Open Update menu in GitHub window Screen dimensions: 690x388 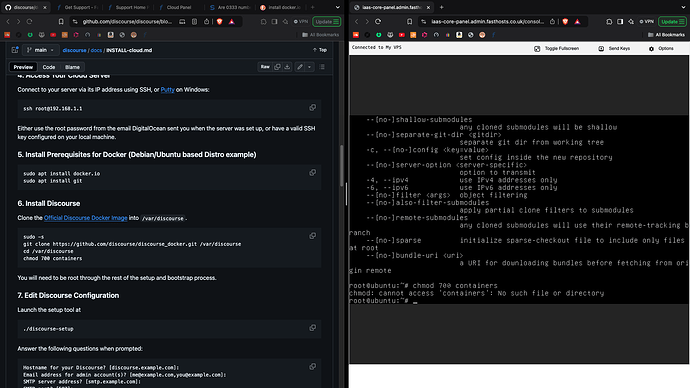coord(327,22)
